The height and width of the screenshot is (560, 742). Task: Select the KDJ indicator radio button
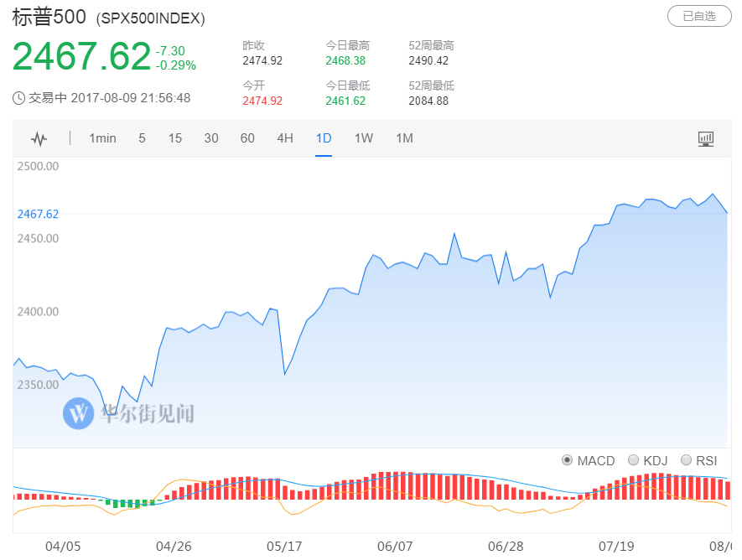click(x=634, y=460)
